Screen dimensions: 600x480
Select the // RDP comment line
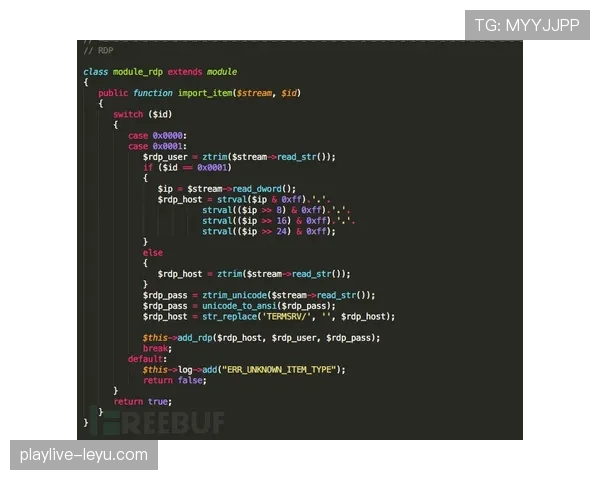tap(98, 50)
